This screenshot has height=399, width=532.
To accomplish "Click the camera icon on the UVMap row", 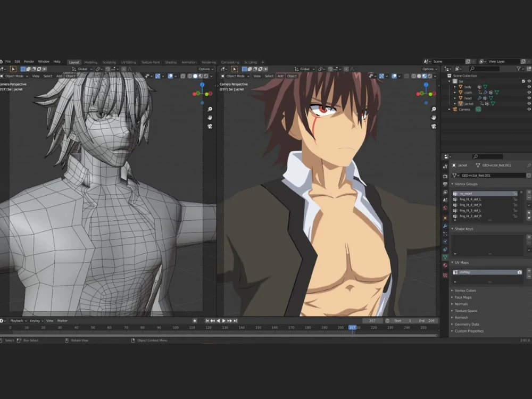I will tap(519, 272).
